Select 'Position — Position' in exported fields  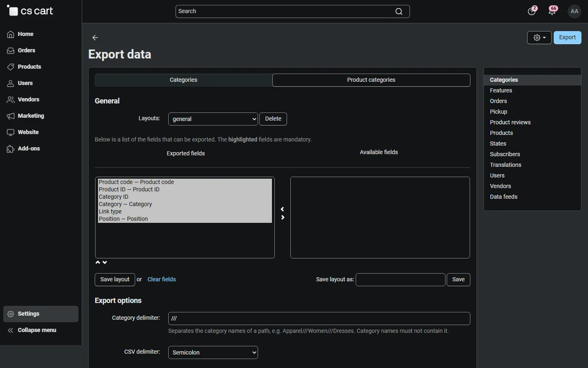tap(185, 219)
